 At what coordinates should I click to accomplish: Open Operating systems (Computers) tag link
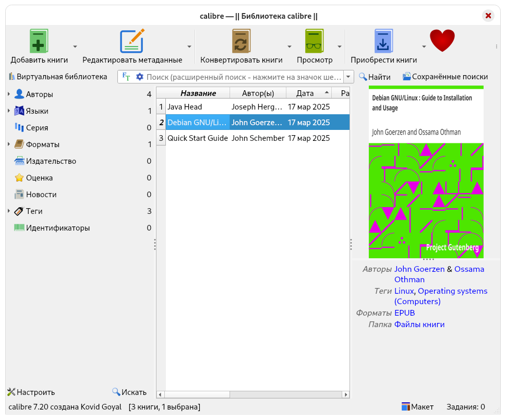[x=452, y=291]
